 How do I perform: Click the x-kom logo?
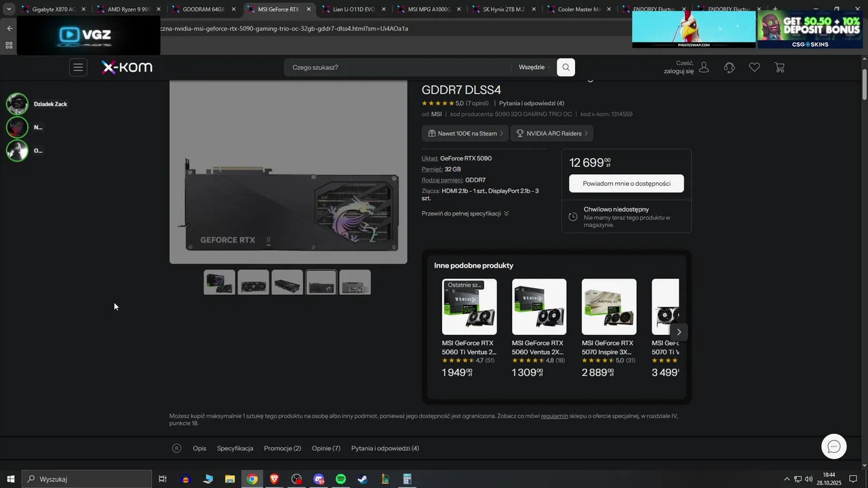127,67
